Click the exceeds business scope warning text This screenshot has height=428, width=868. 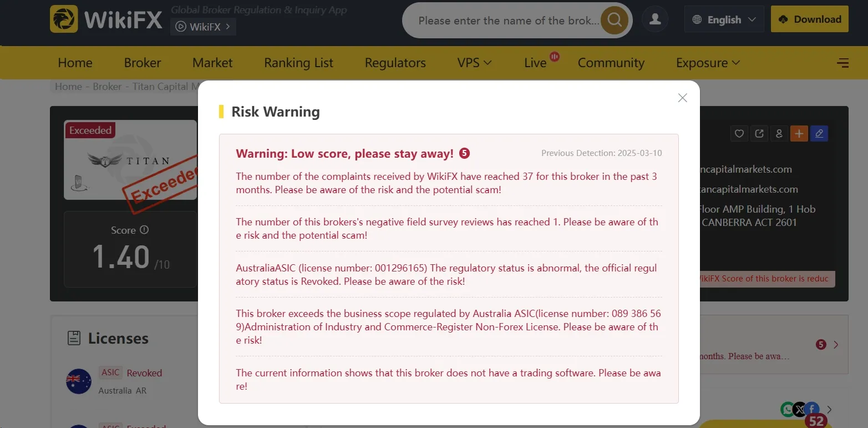click(448, 327)
